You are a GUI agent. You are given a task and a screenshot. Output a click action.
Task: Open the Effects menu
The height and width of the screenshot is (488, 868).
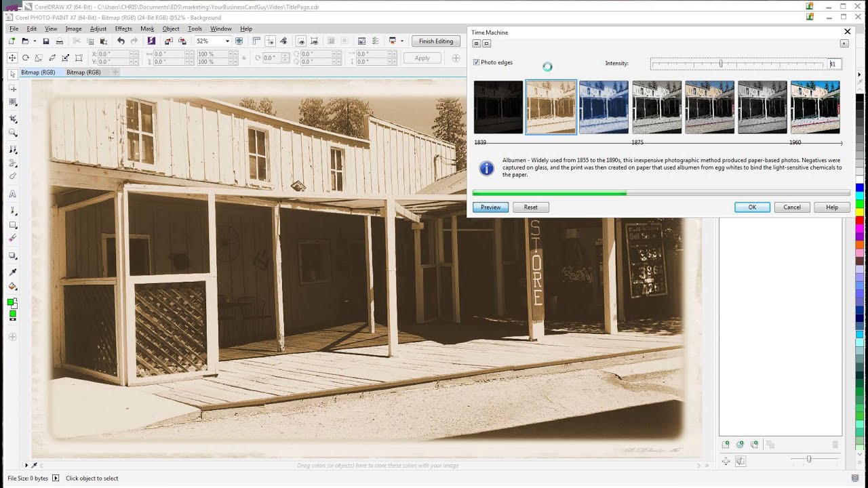click(x=123, y=29)
